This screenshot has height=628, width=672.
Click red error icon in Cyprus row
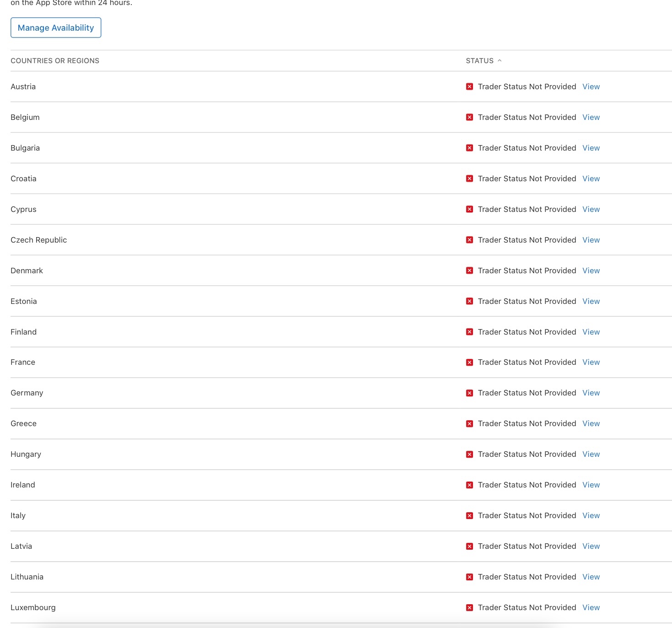coord(469,209)
